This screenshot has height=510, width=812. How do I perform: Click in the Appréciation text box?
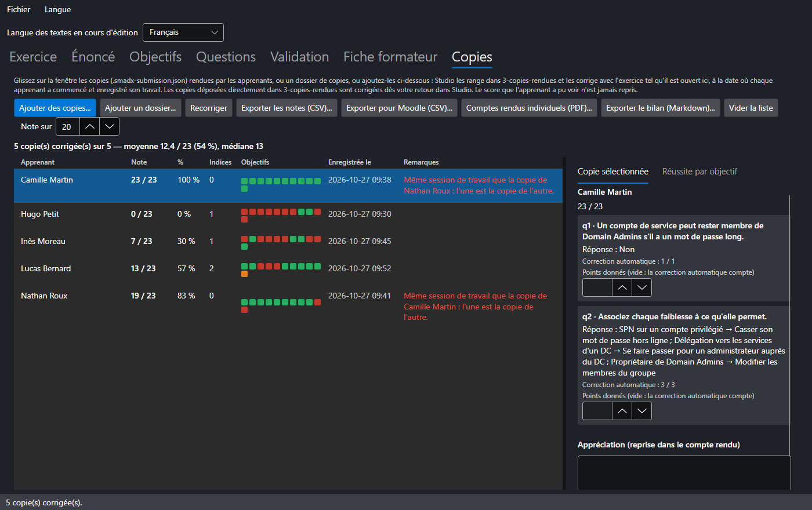pyautogui.click(x=684, y=473)
